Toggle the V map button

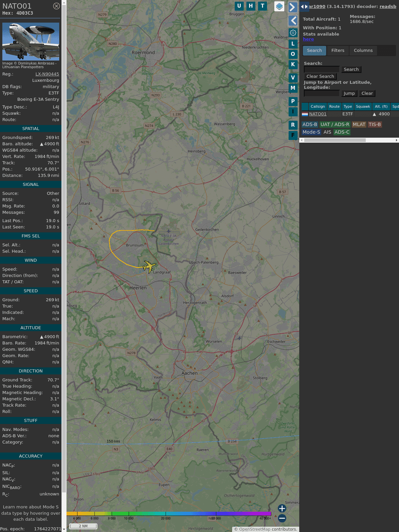pos(293,77)
